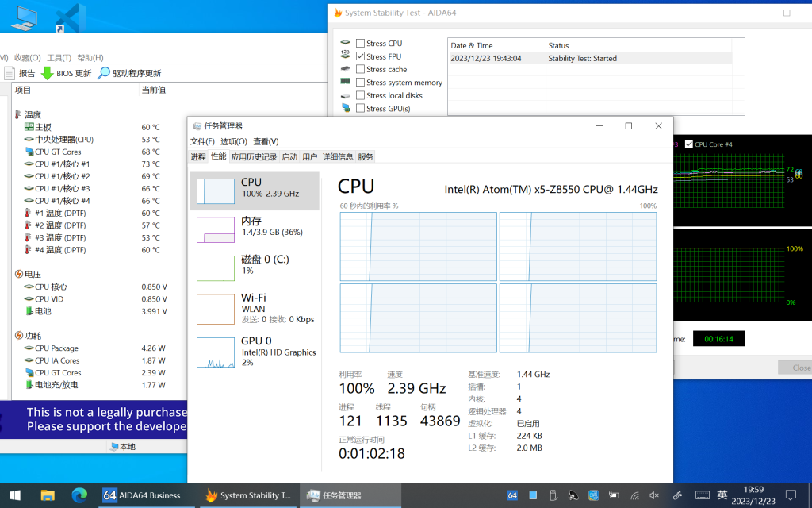Switch to AIDA64 Business taskbar button

146,495
